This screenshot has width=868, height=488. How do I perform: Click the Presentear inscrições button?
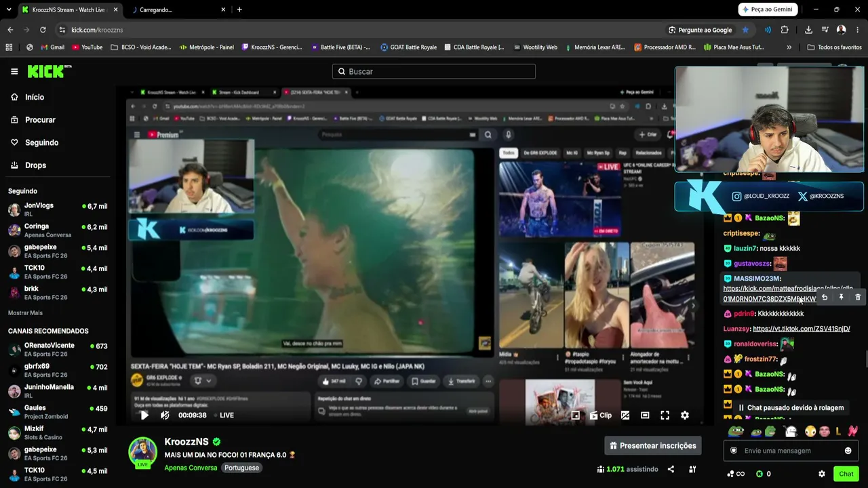coord(653,445)
